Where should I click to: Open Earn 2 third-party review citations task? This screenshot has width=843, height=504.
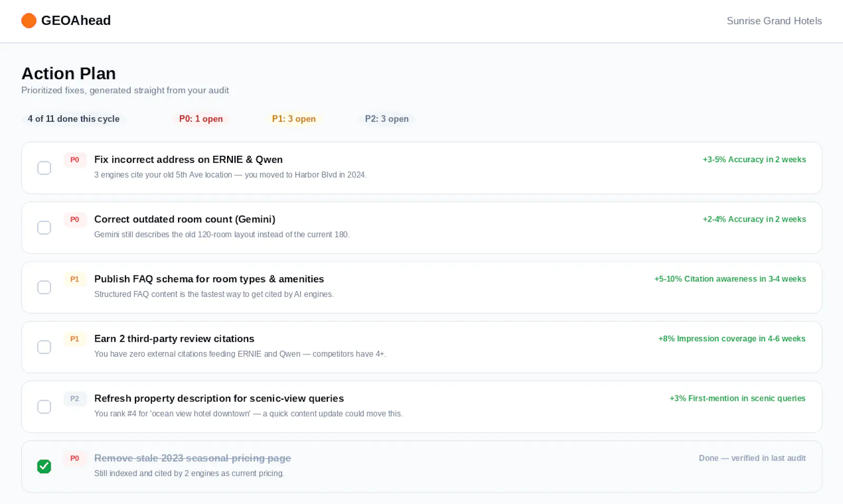click(x=174, y=339)
